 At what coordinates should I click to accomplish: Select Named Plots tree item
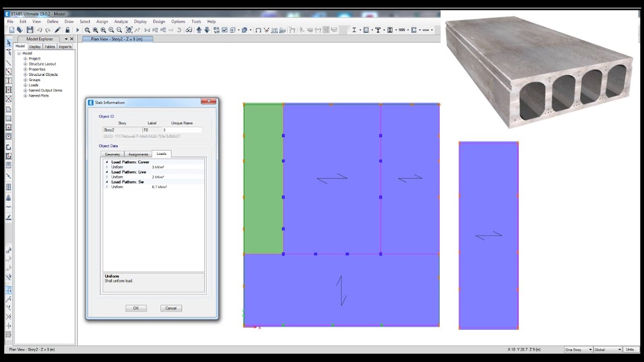click(39, 96)
